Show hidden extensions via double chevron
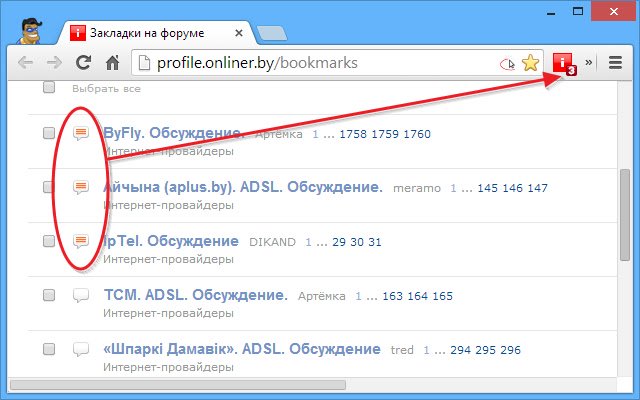 589,62
